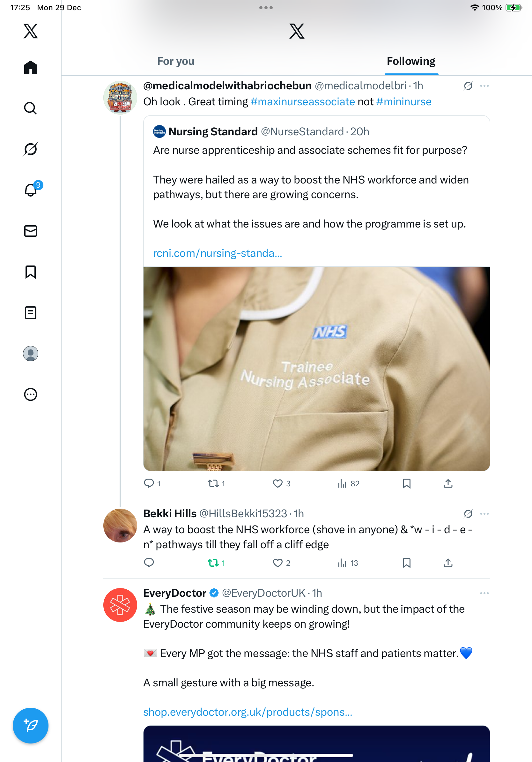
Task: Open more options on EveryDoctor post
Action: 484,593
